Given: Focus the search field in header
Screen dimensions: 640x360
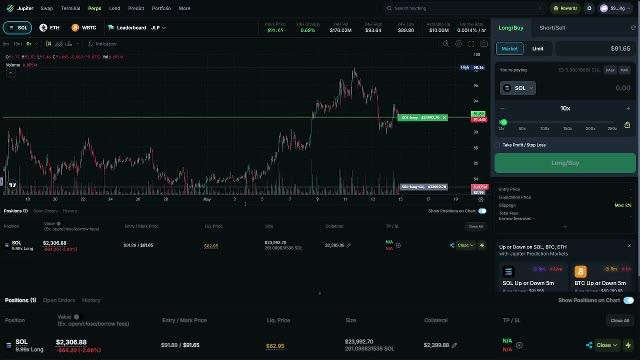Looking at the screenshot, I should click(465, 8).
